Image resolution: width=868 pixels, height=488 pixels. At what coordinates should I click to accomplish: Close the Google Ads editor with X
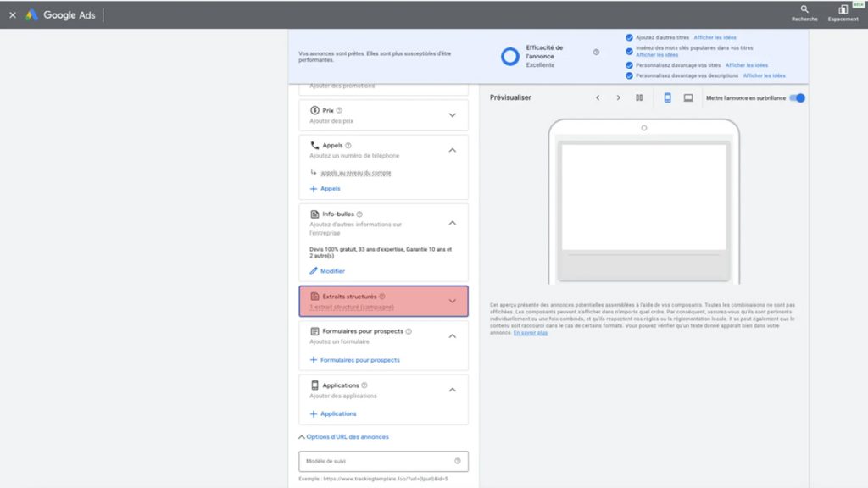point(12,15)
